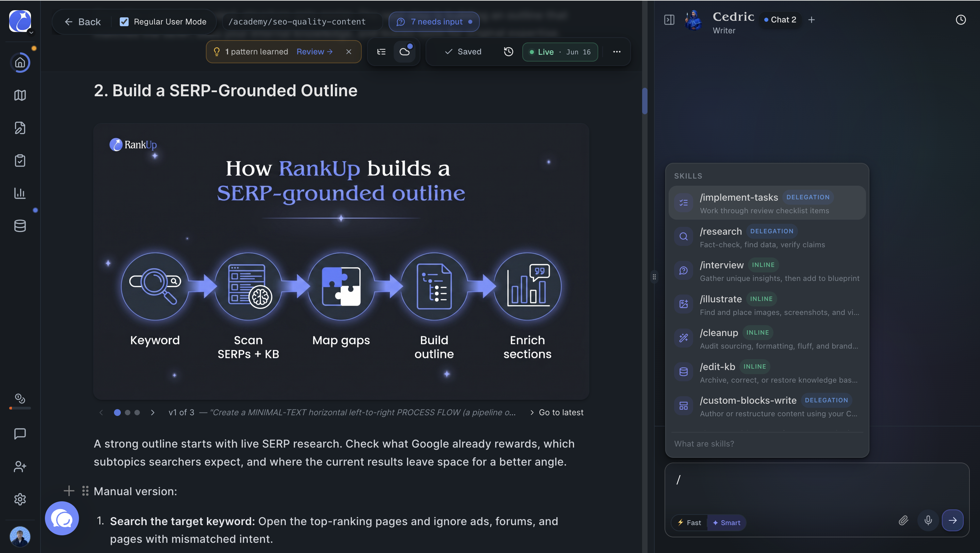The image size is (980, 553).
Task: Click the user avatar at sidebar bottom
Action: click(20, 536)
